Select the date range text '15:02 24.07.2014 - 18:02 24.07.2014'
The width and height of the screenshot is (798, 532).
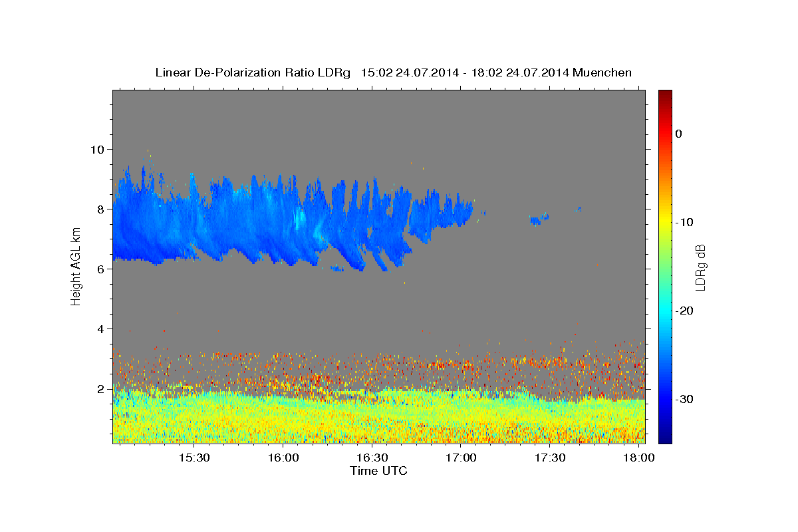point(464,72)
